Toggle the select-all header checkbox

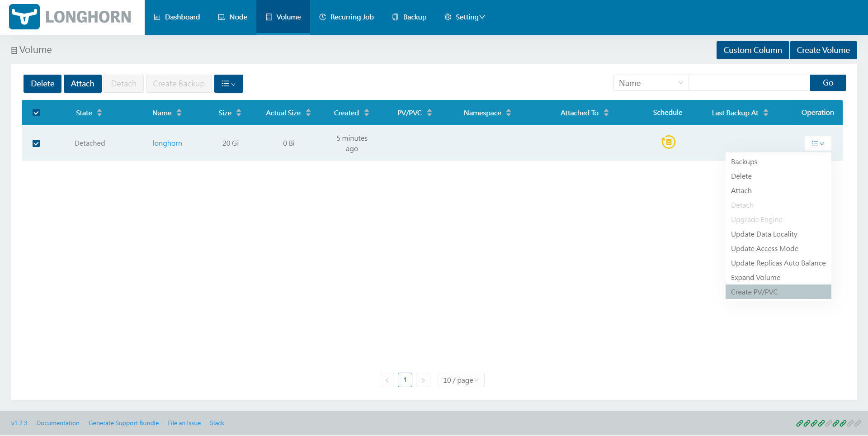(36, 113)
